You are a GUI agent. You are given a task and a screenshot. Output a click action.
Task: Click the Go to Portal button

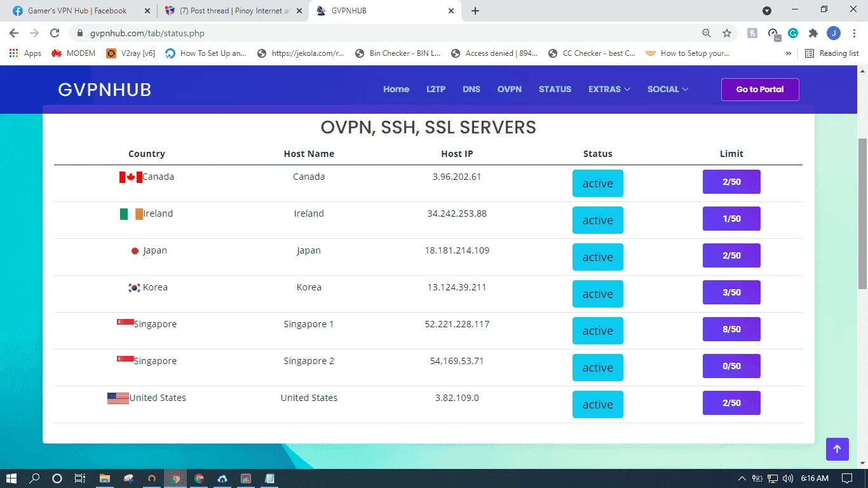pos(760,90)
